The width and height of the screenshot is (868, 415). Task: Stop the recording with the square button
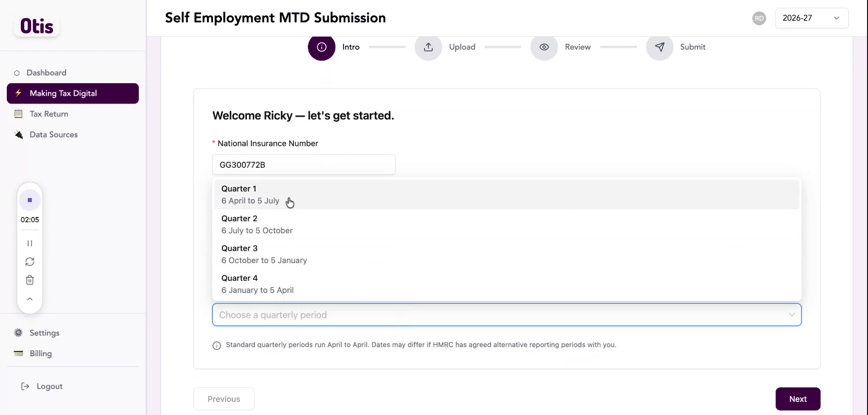click(30, 200)
